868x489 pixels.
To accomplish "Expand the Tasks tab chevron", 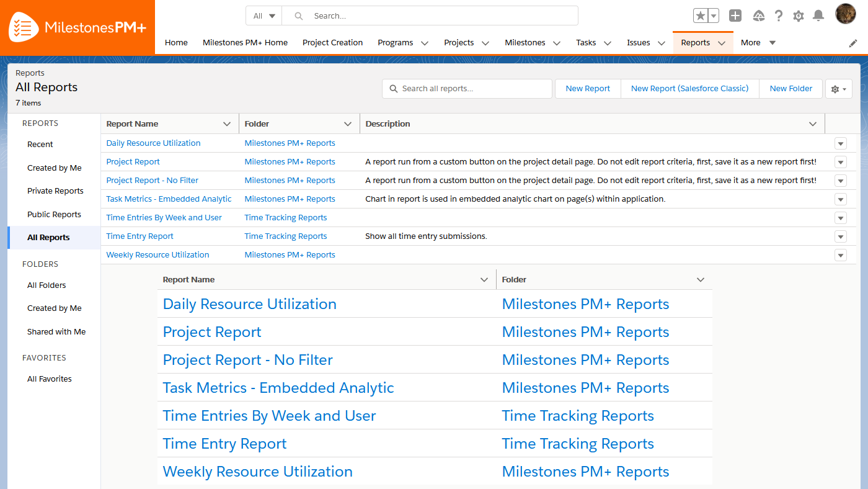I will 608,43.
